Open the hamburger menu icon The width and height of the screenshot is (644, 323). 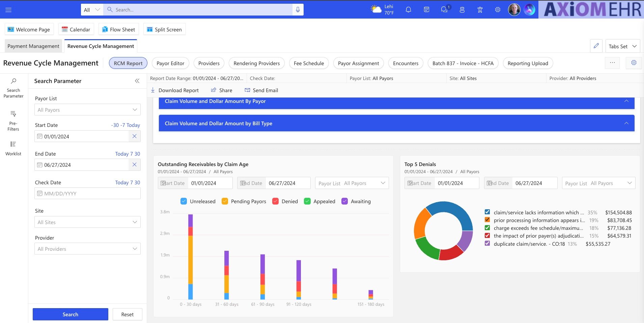(x=8, y=10)
